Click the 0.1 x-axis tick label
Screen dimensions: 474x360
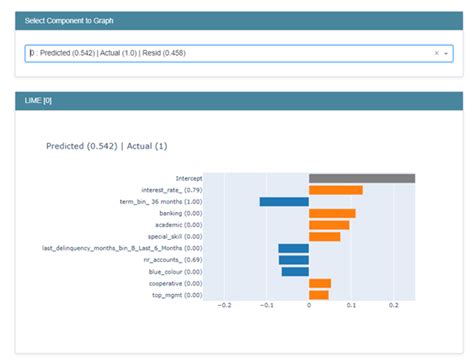351,305
